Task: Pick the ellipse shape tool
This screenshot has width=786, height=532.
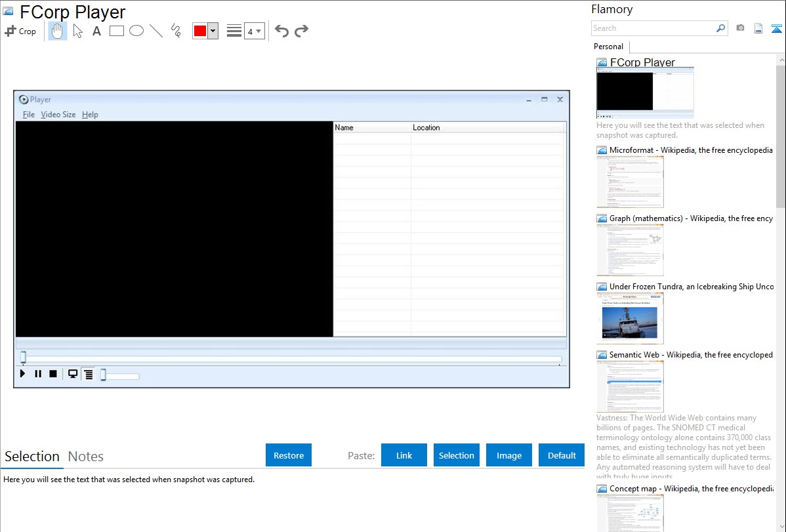Action: click(136, 31)
